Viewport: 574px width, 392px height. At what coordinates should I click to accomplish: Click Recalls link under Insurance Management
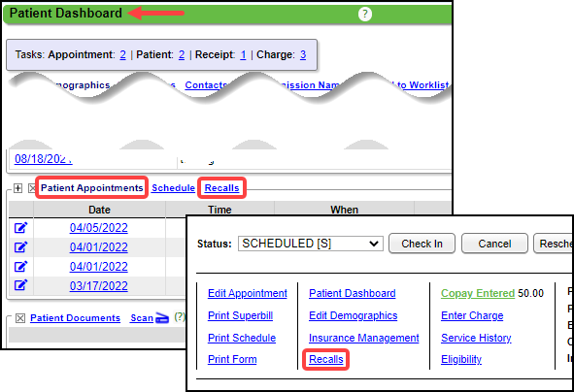tap(326, 359)
